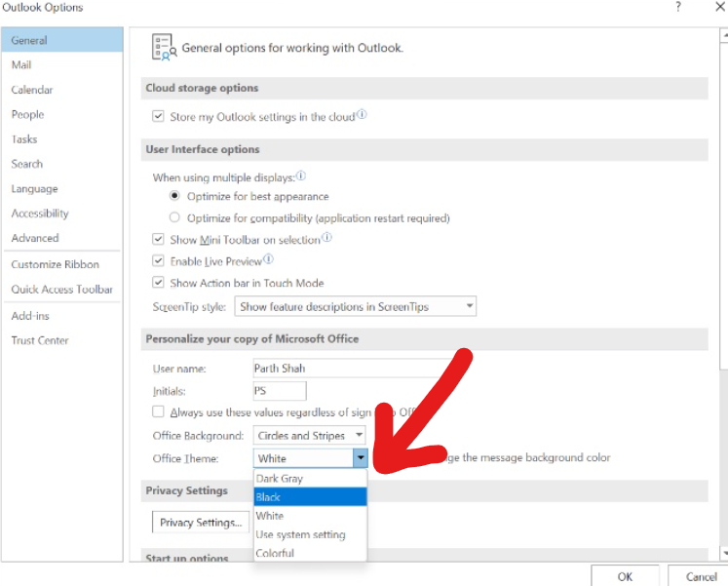Viewport: 728px width, 586px height.
Task: Open info tip for multiple displays
Action: [301, 176]
